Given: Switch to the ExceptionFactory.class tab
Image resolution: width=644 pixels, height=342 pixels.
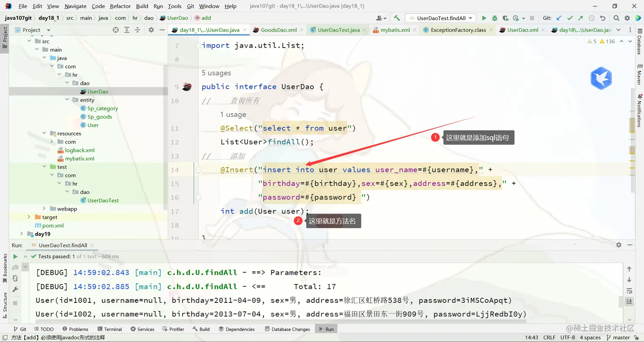Looking at the screenshot, I should 458,30.
